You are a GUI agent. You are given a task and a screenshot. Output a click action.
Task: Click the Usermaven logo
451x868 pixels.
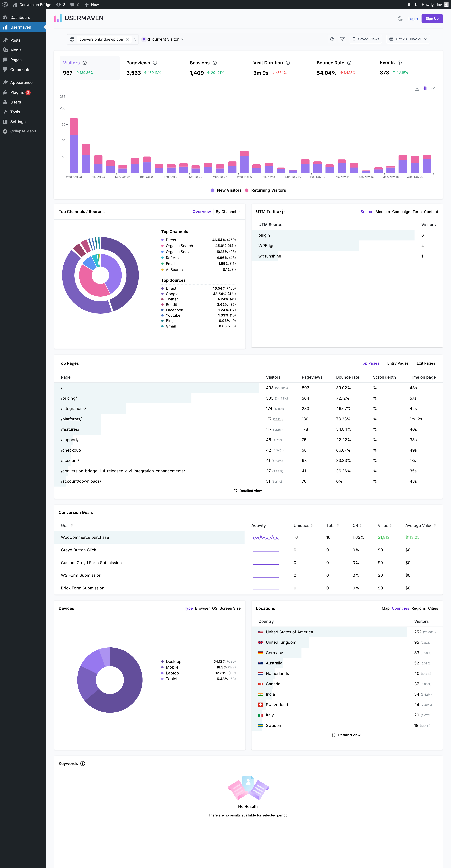[x=79, y=18]
